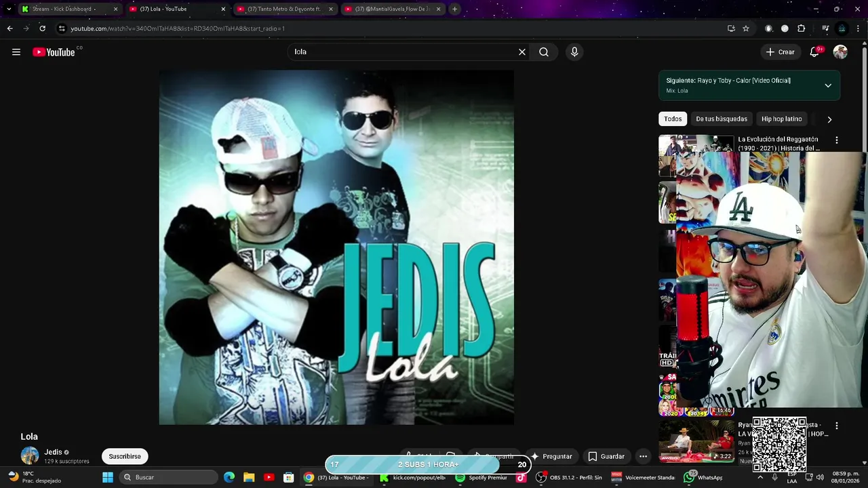868x488 pixels.
Task: Open the Chrome profile avatar
Action: [x=842, y=28]
